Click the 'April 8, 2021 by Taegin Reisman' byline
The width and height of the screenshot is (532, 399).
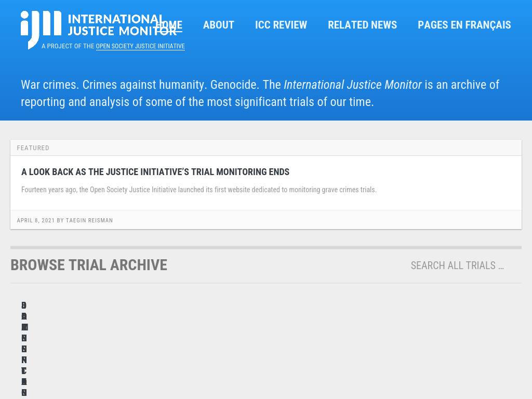coord(65,220)
